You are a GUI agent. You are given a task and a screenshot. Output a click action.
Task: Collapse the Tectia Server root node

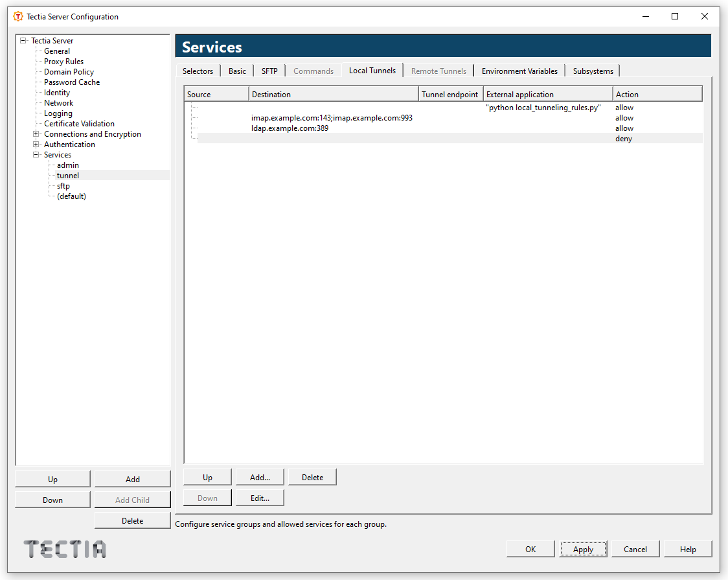[23, 40]
